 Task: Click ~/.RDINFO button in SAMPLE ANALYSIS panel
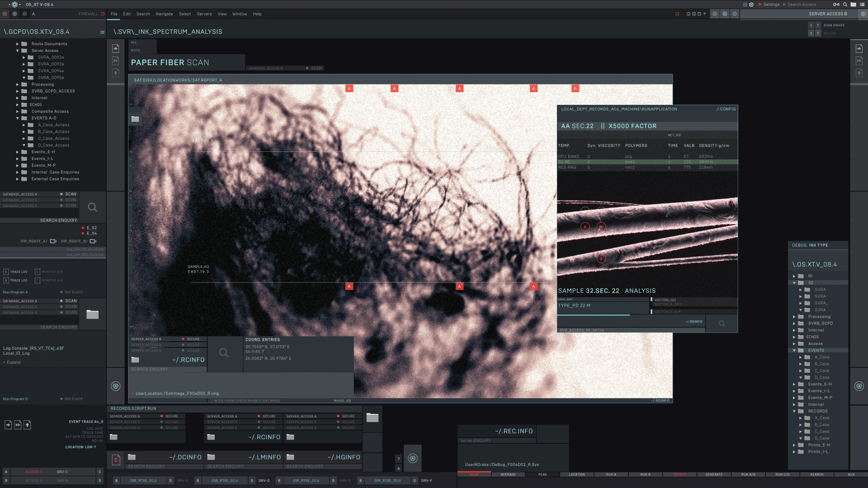pos(694,322)
